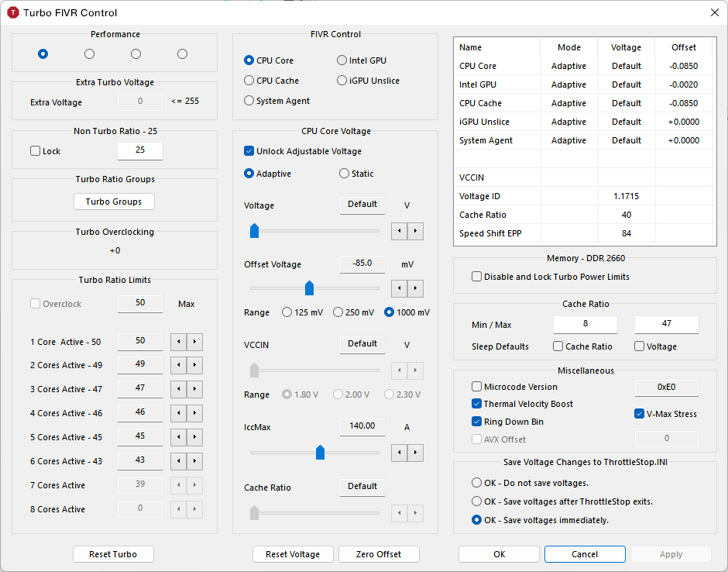Click Reset Voltage button
728x572 pixels.
[x=293, y=554]
